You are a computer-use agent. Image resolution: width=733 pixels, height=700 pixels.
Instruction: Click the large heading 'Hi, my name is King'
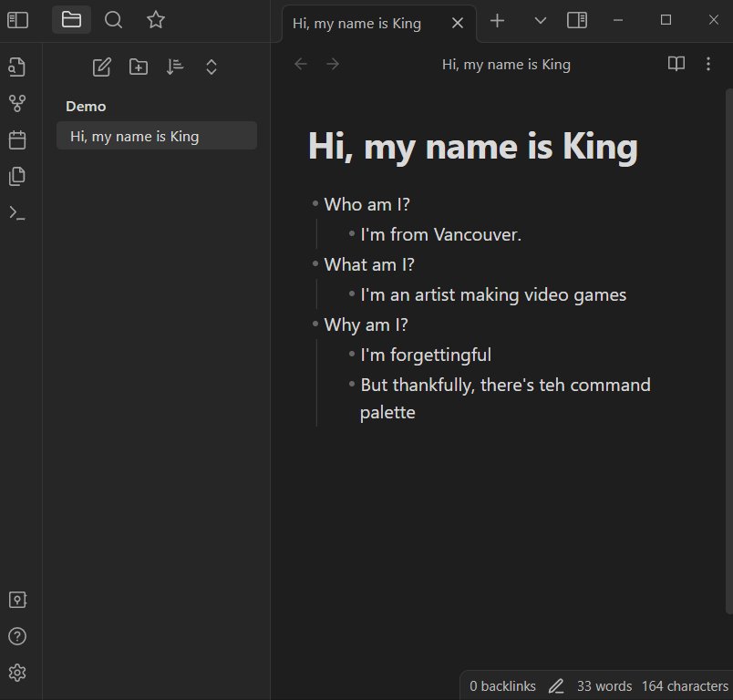coord(472,147)
